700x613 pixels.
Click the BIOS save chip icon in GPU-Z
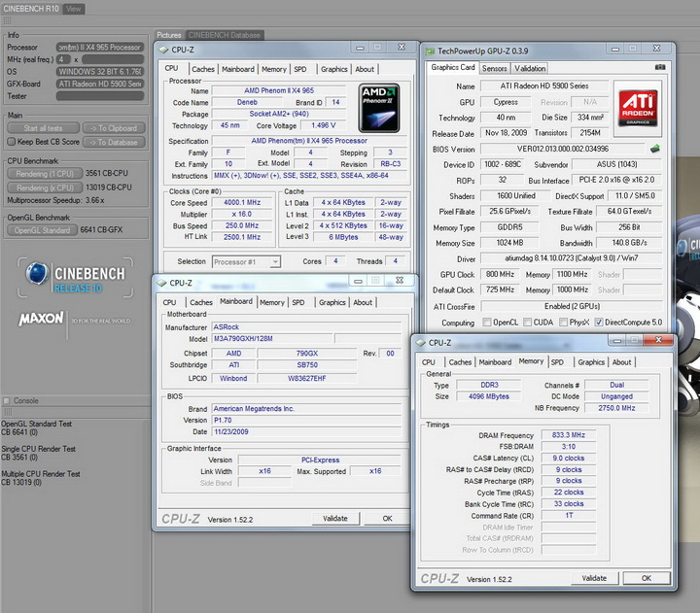[x=655, y=149]
